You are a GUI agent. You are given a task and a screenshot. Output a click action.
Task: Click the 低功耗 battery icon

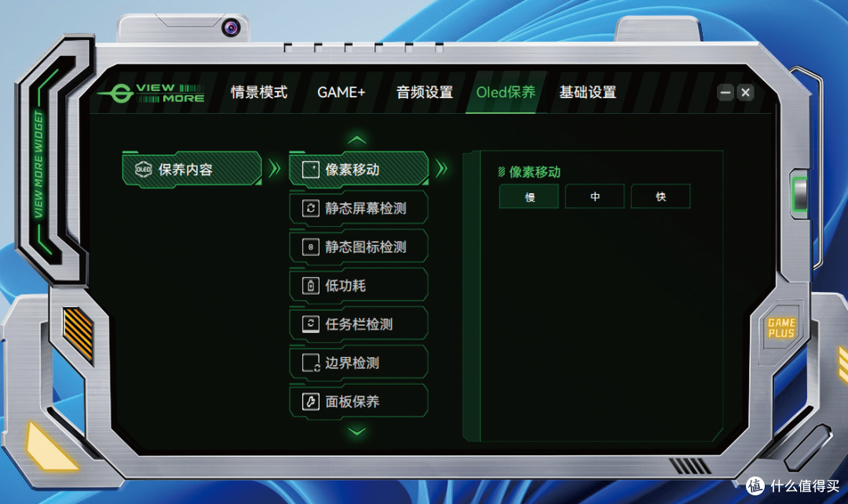pyautogui.click(x=310, y=286)
